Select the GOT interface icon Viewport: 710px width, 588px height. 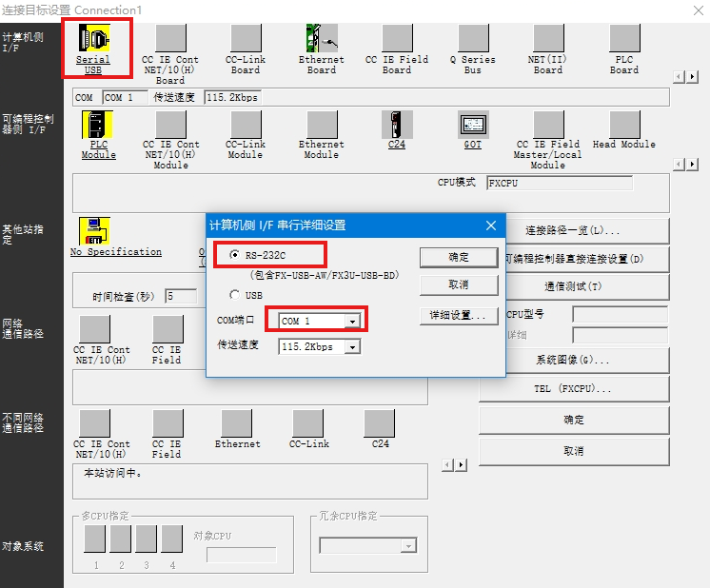(x=473, y=125)
